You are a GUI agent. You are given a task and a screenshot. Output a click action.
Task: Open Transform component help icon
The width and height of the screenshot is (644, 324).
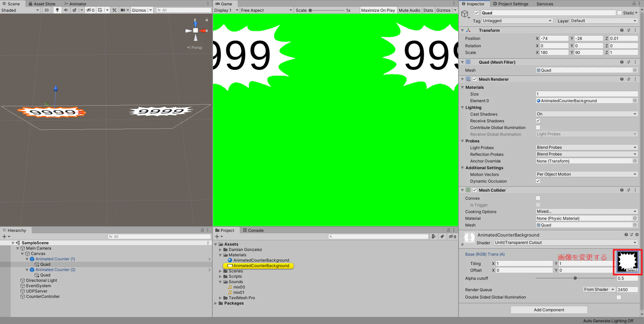pyautogui.click(x=622, y=30)
